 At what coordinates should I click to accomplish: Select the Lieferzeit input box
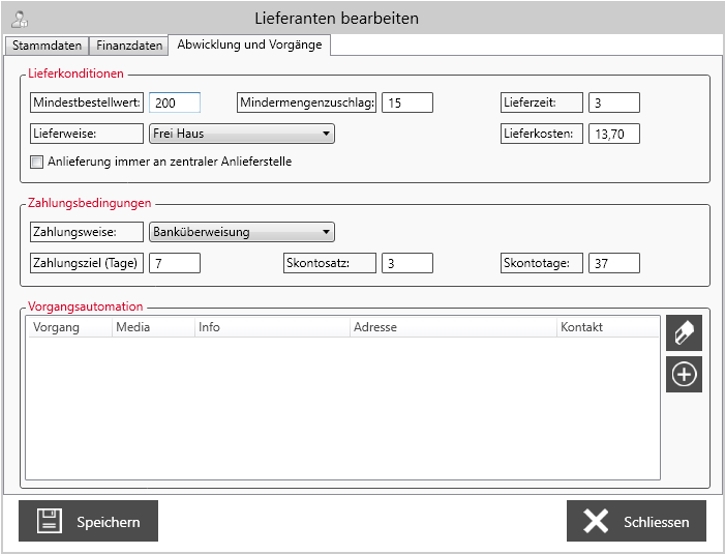click(x=613, y=103)
